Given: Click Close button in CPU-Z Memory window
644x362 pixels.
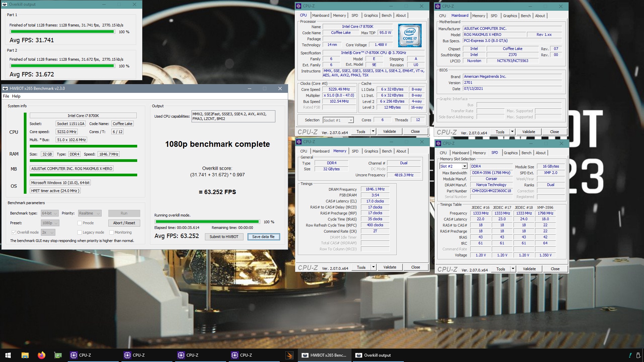Looking at the screenshot, I should [416, 267].
